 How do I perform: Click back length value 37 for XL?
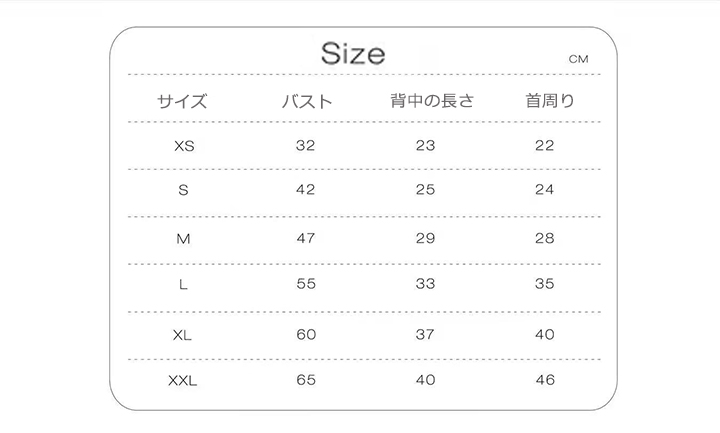426,335
